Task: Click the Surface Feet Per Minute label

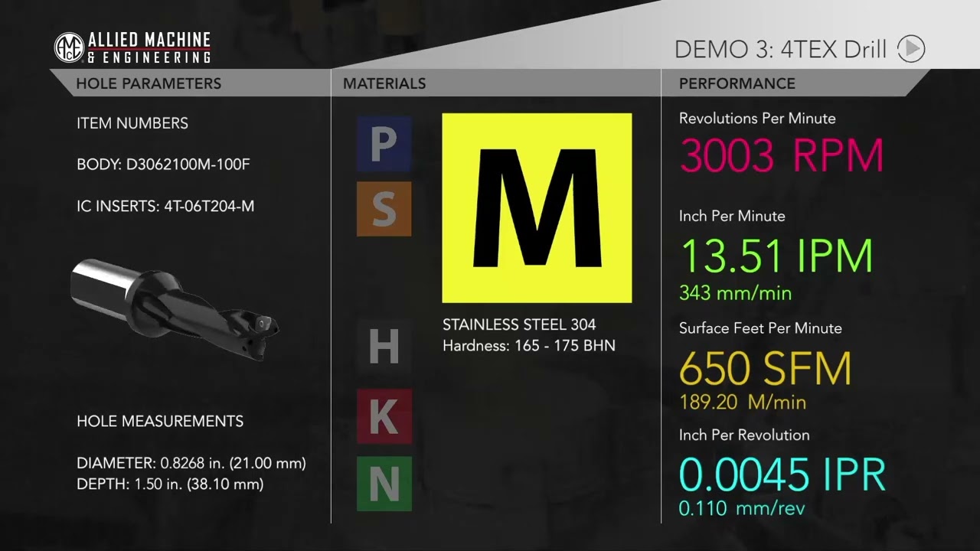Action: (x=760, y=328)
